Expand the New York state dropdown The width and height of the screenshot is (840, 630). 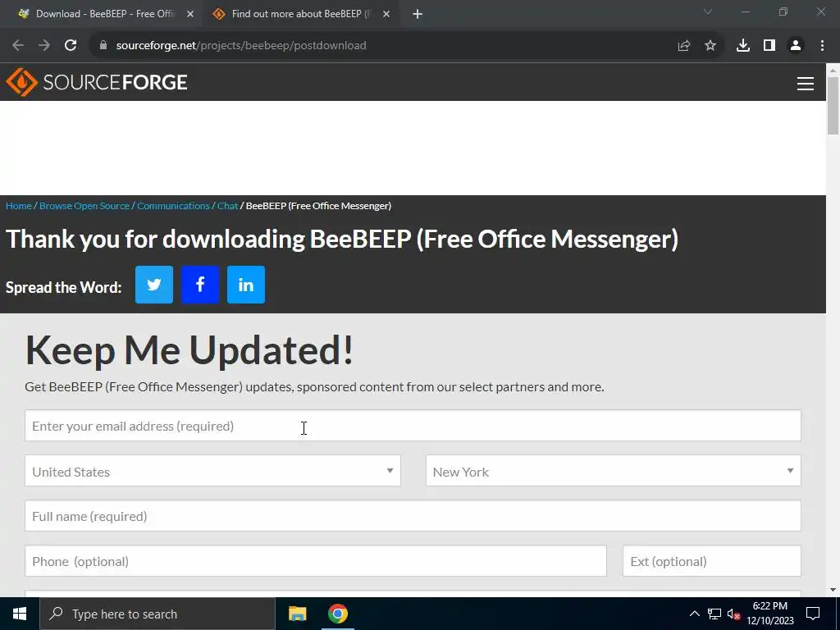614,471
